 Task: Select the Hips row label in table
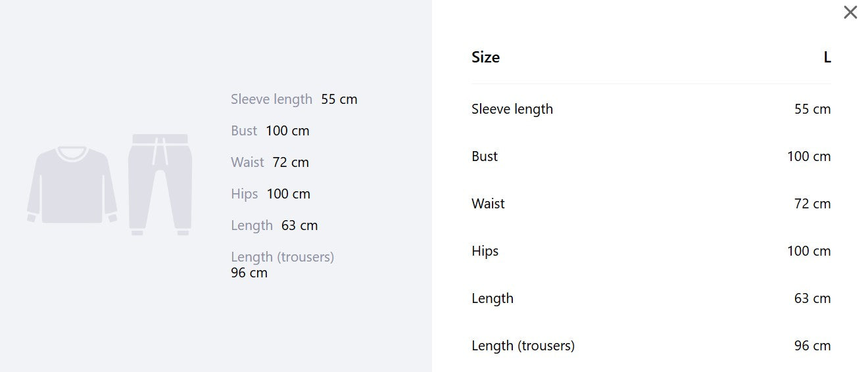click(485, 251)
